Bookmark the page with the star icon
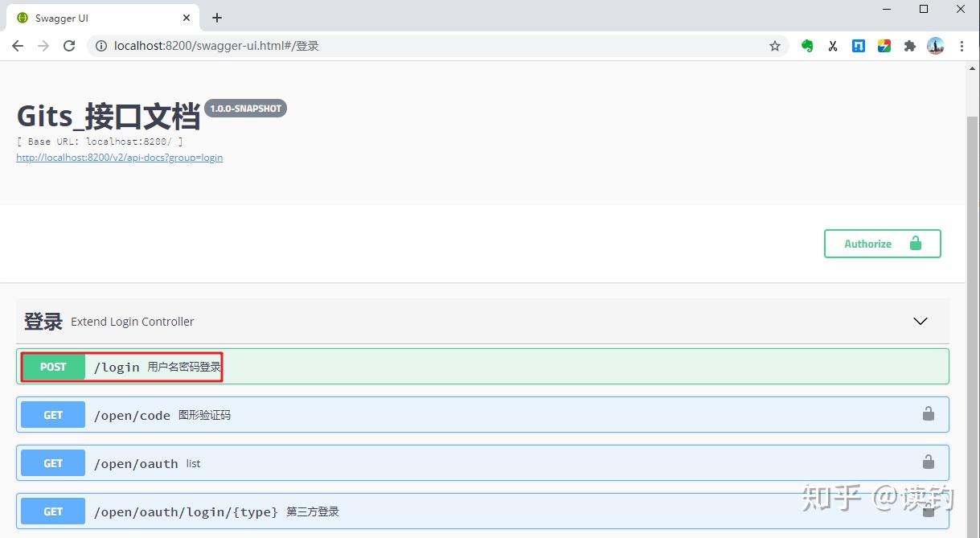980x538 pixels. pos(774,46)
